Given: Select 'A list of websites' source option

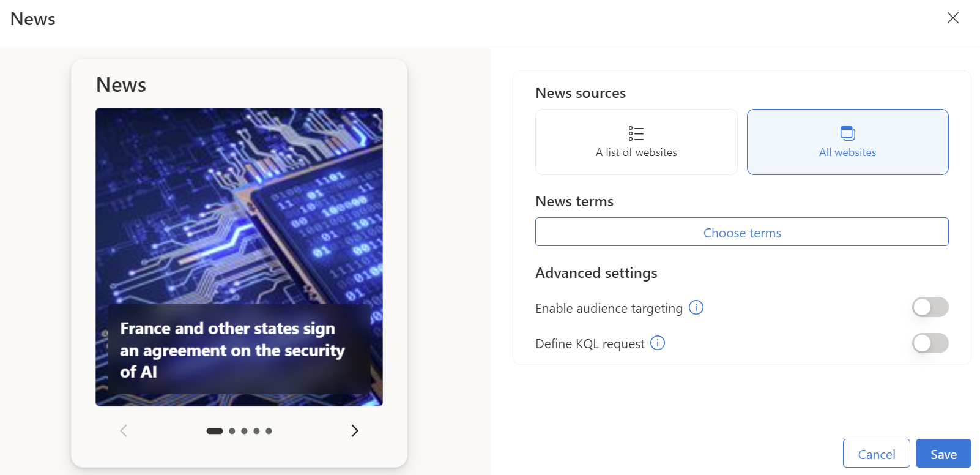Looking at the screenshot, I should [636, 142].
